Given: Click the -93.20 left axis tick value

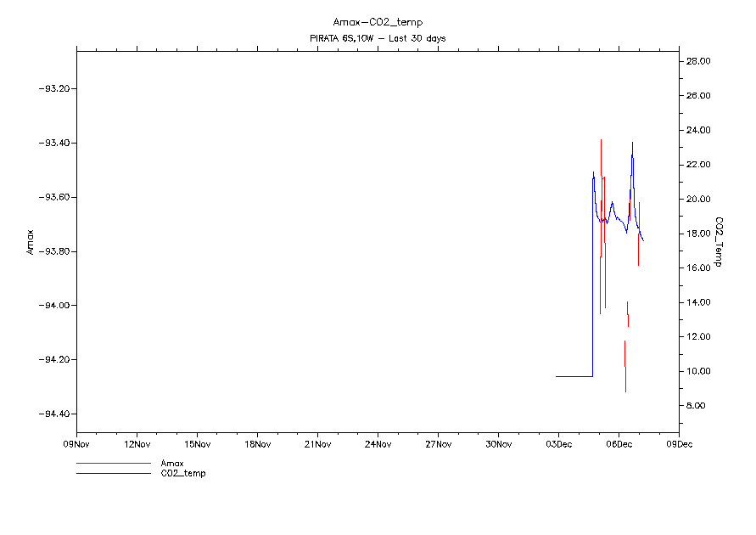Looking at the screenshot, I should point(55,88).
